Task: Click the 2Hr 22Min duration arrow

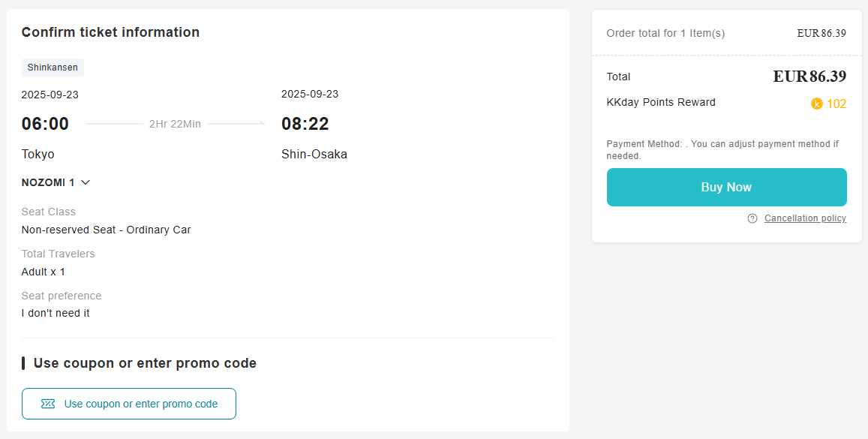Action: pyautogui.click(x=175, y=124)
